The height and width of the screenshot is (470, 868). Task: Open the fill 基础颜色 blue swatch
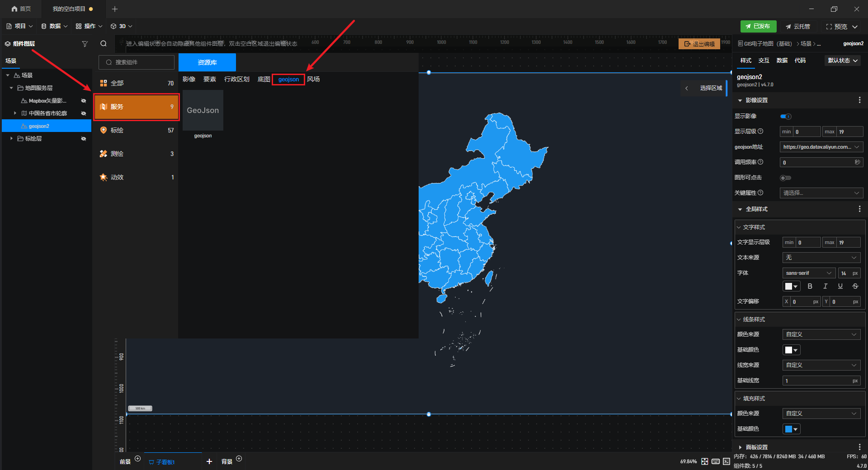791,429
